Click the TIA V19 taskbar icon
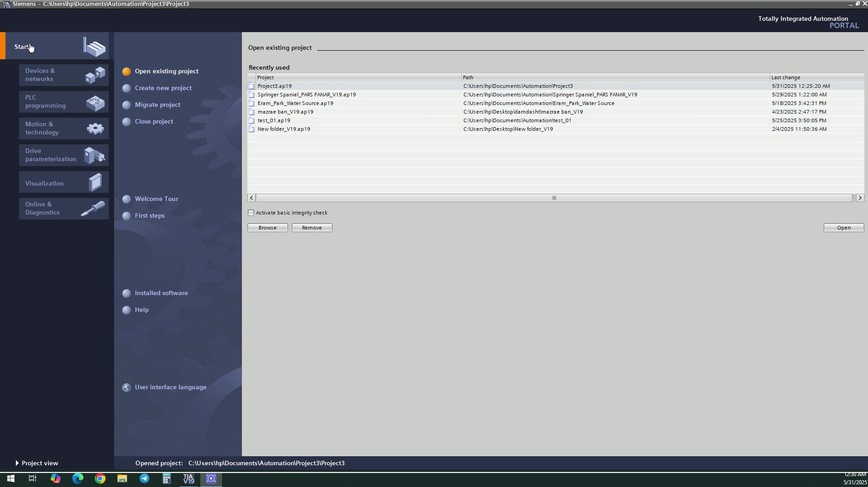This screenshot has width=868, height=487. 189,478
